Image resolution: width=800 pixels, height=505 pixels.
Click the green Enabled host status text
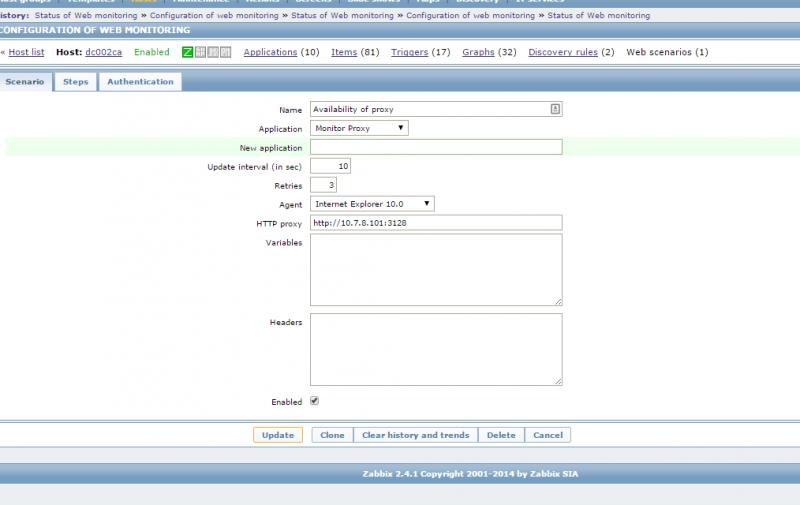coord(152,52)
